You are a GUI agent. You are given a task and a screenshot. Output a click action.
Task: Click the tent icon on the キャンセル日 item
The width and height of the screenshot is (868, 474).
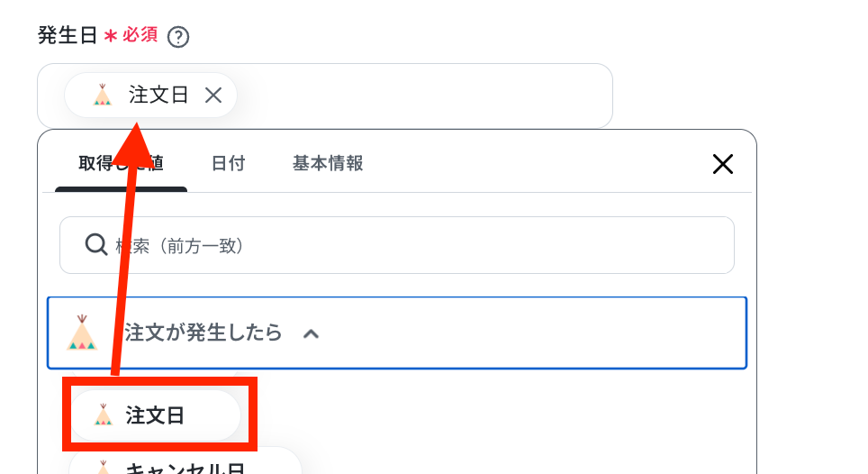[x=103, y=468]
